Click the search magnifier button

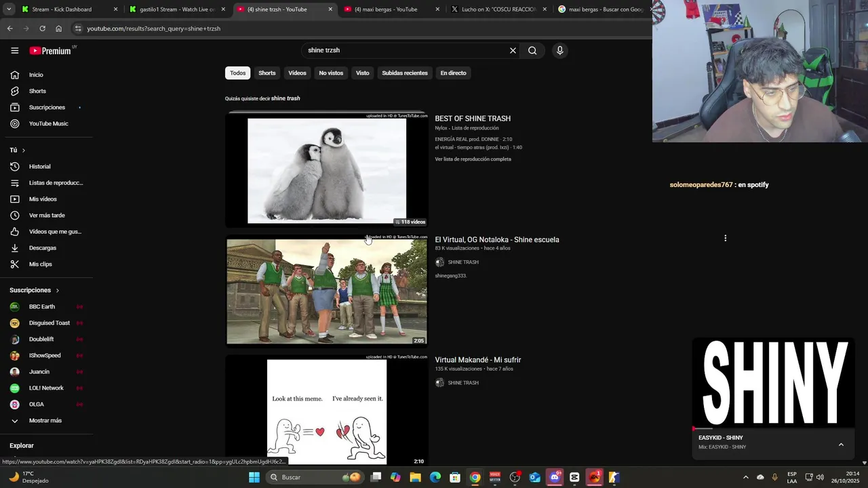point(532,50)
